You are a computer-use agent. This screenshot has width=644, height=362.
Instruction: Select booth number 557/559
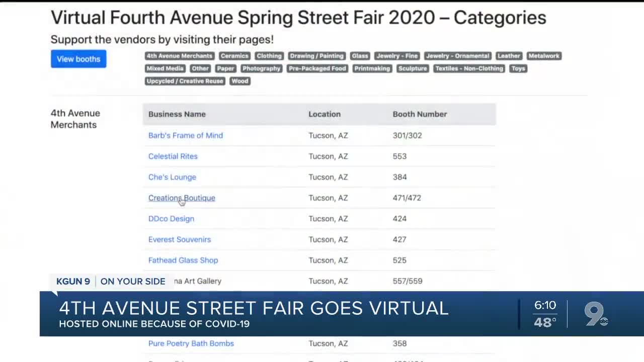408,281
